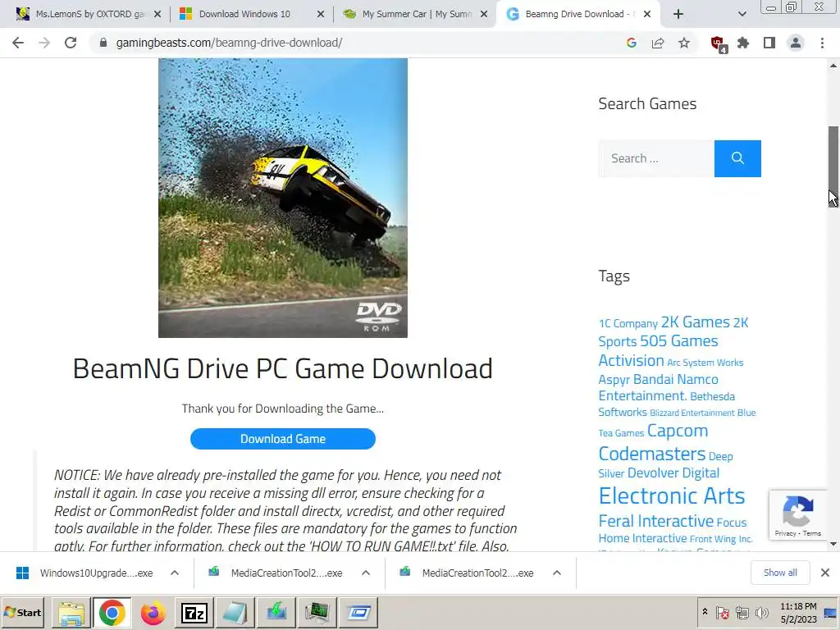Click the blue magnifier search button
The width and height of the screenshot is (840, 630).
tap(737, 158)
